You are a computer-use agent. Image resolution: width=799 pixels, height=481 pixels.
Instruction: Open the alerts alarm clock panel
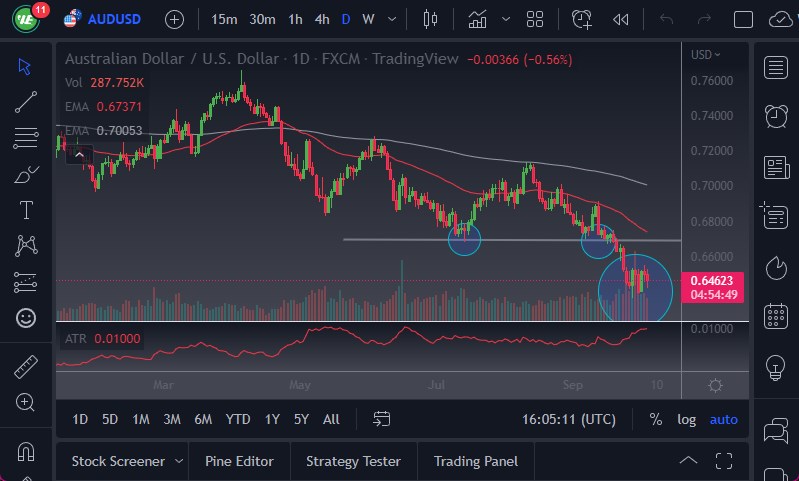pos(775,116)
